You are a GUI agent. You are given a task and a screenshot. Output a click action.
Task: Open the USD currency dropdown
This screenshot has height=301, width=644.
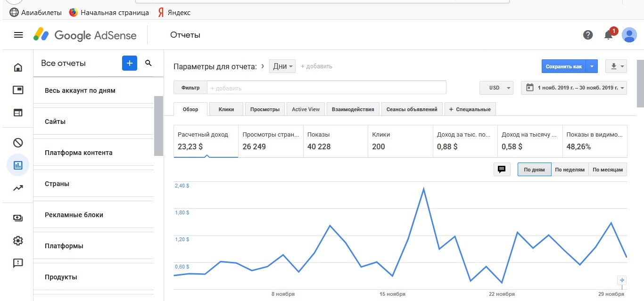[496, 88]
